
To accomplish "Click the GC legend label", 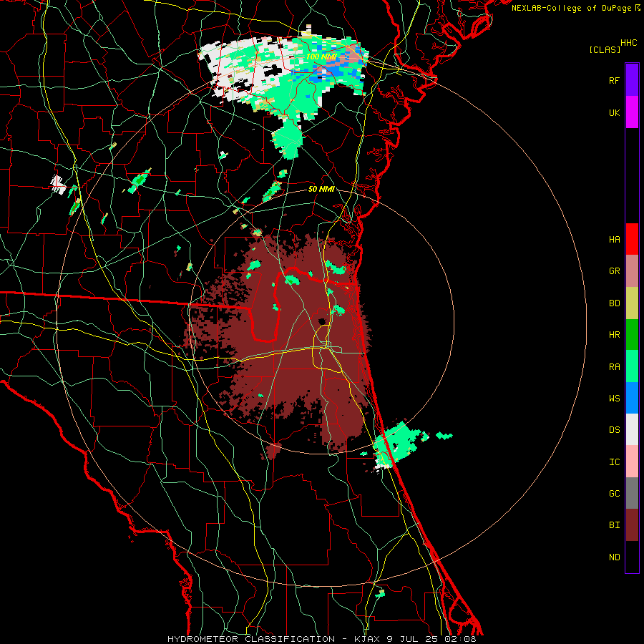I will click(x=614, y=494).
